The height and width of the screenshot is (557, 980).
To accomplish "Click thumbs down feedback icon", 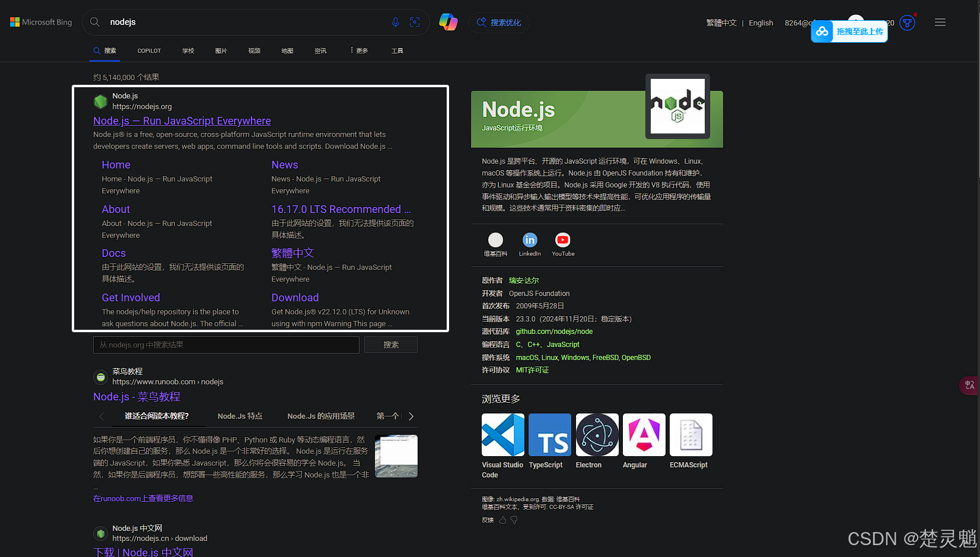I will coord(514,520).
